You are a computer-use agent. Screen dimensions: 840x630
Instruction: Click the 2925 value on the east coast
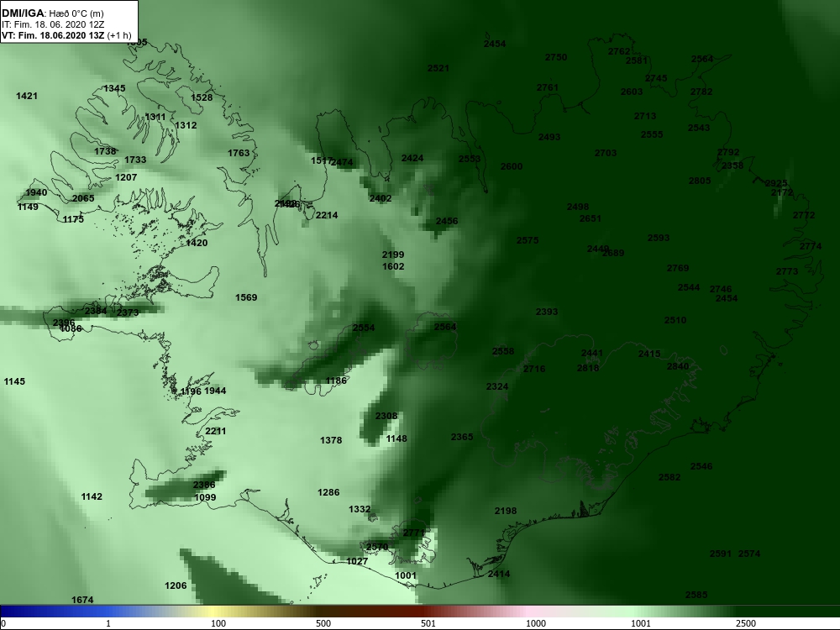(x=776, y=184)
